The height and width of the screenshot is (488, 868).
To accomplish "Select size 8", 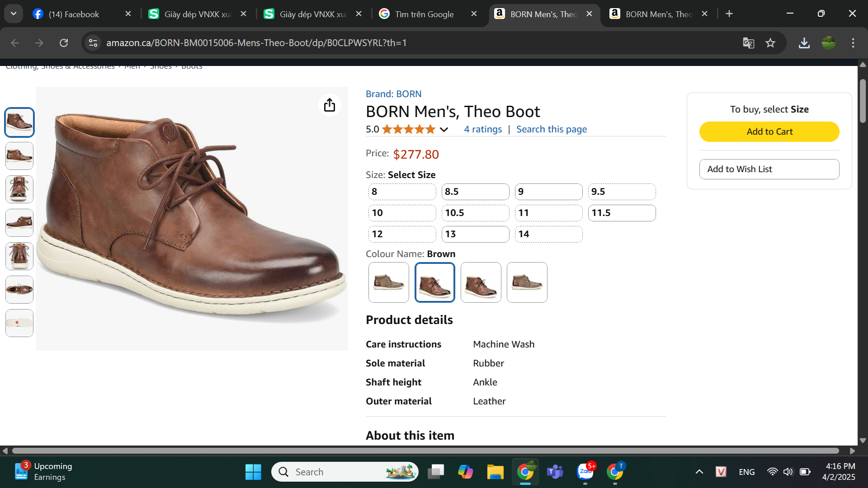I will (402, 192).
